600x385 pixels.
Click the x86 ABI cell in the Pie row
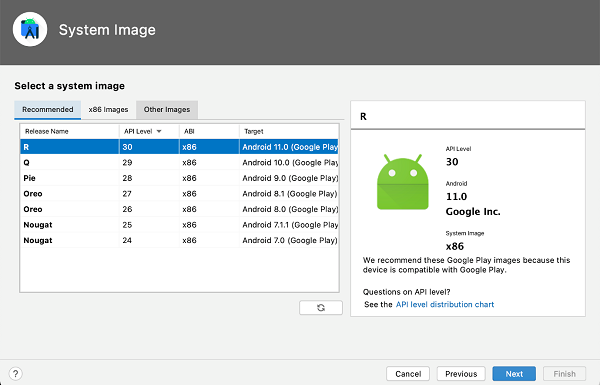click(209, 178)
